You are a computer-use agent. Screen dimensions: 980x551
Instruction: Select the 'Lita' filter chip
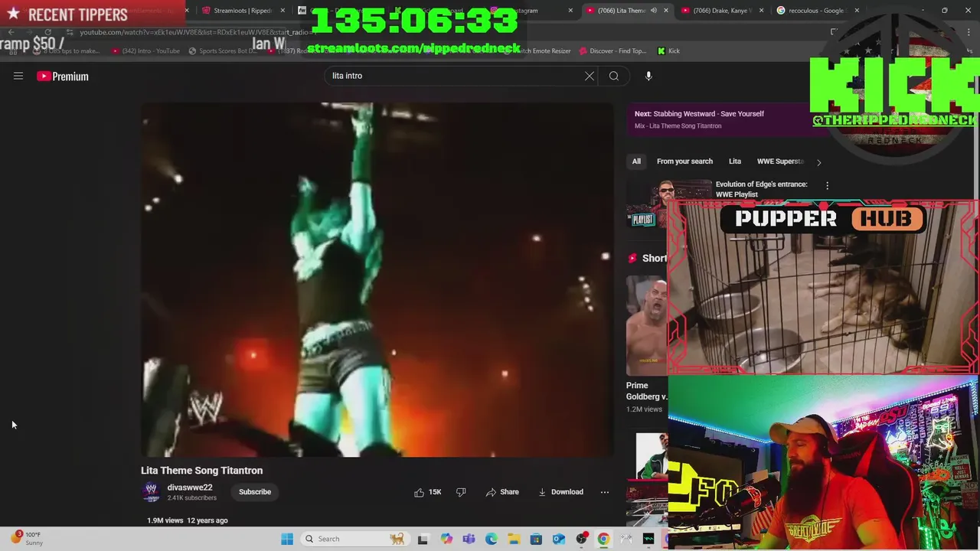(x=735, y=161)
